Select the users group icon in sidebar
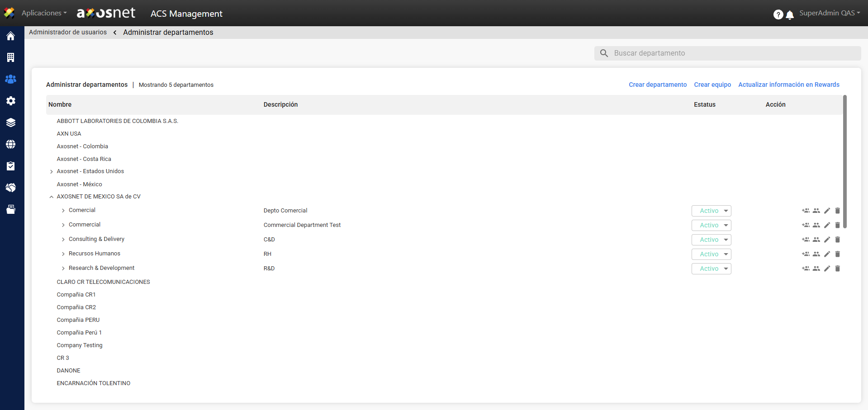The image size is (868, 410). [x=11, y=79]
